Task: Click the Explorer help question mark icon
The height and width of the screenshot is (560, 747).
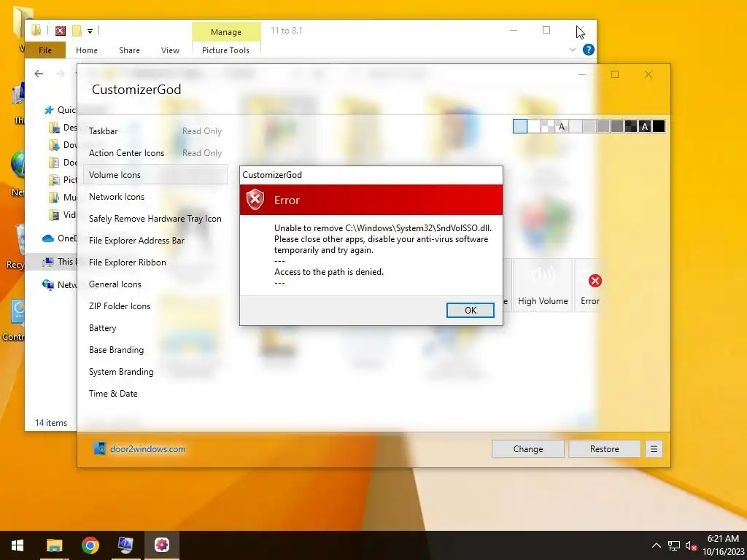Action: 589,50
